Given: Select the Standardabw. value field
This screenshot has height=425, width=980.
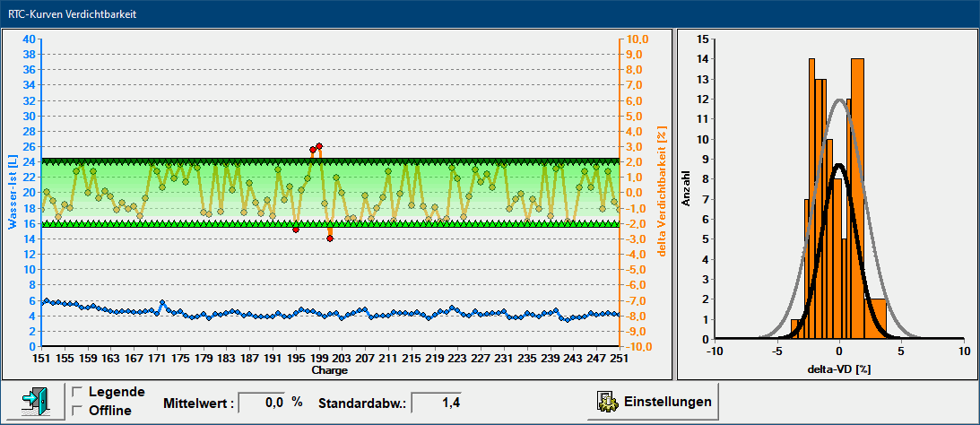Looking at the screenshot, I should coord(438,403).
